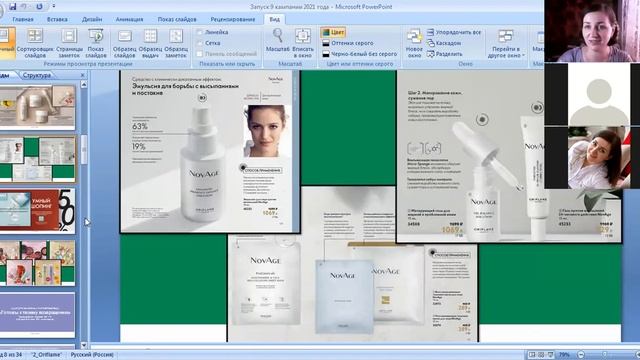Select the highlighted NovAge green slide thumbnail
The height and width of the screenshot is (360, 640).
pos(38,159)
